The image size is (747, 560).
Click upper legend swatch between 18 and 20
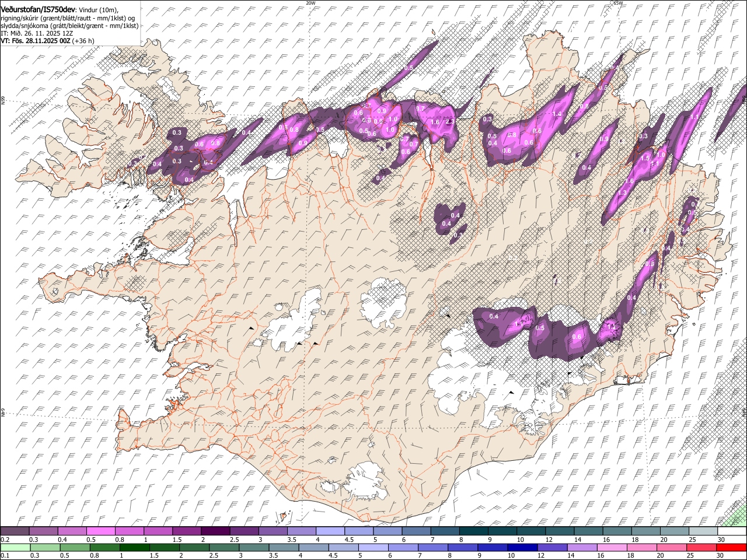(645, 531)
